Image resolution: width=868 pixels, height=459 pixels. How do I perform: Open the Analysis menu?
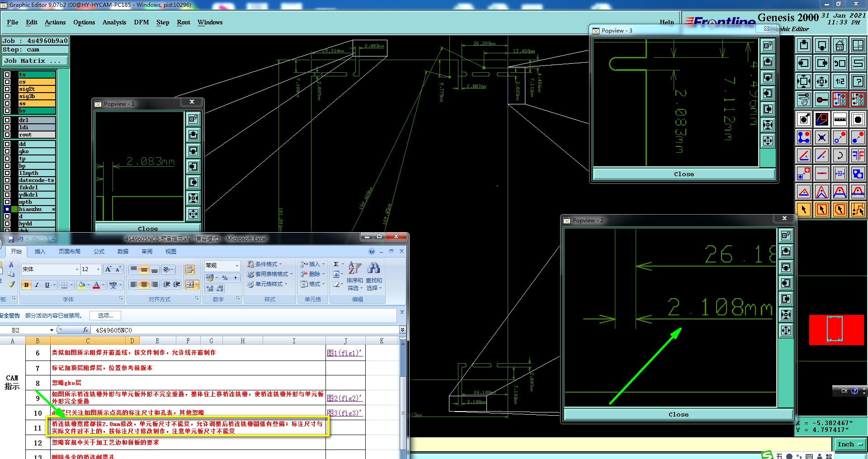click(114, 22)
